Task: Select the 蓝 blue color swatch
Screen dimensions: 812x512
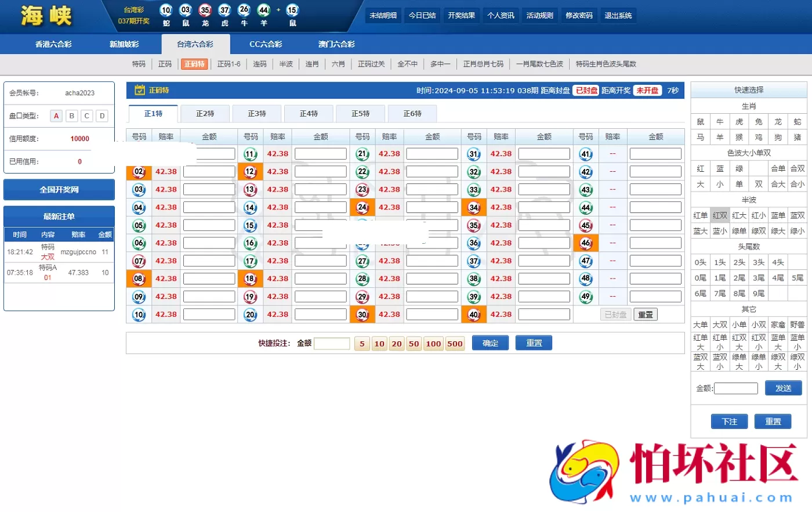Action: [719, 168]
